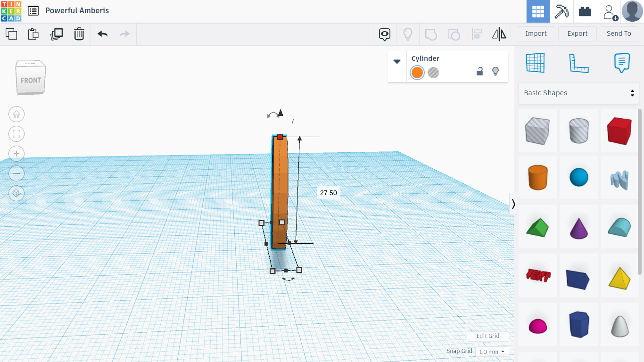Open the user profile avatar

coord(632,11)
